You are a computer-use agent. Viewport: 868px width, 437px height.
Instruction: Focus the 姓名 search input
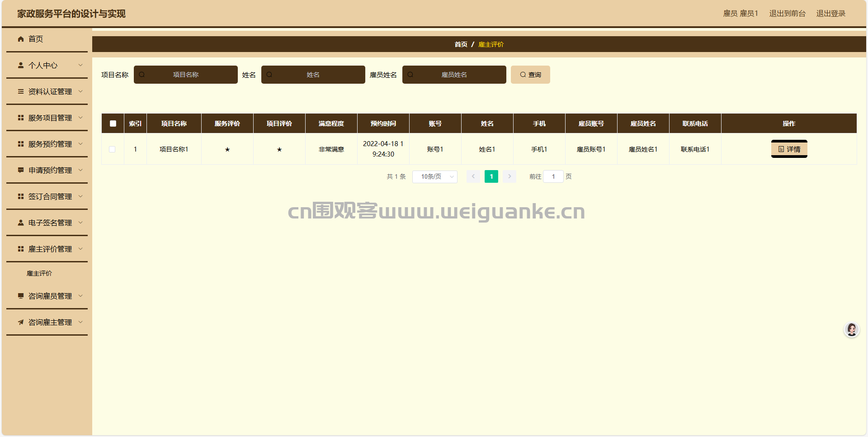[x=313, y=75]
